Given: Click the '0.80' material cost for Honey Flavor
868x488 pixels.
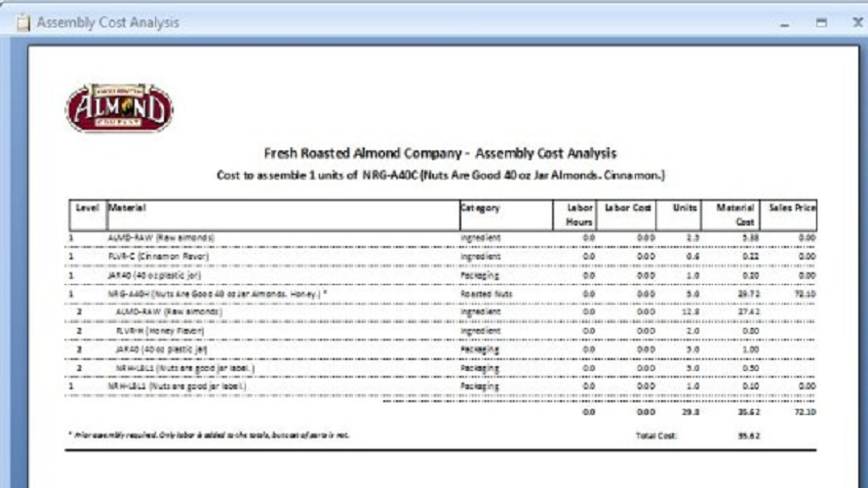Looking at the screenshot, I should pyautogui.click(x=751, y=331).
